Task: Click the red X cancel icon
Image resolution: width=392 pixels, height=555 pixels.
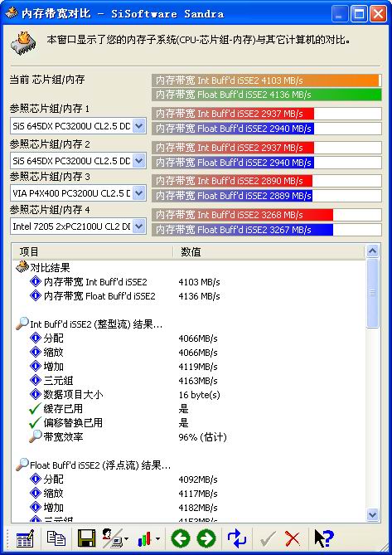Action: (293, 538)
